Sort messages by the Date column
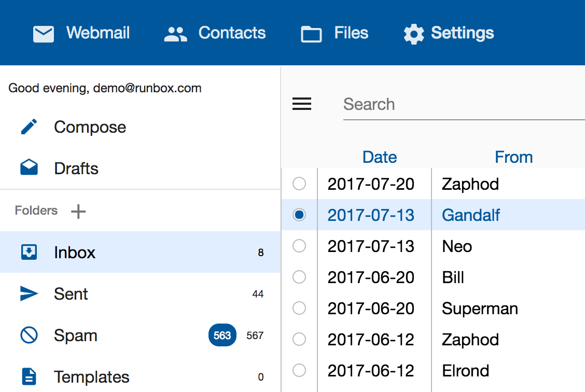585x392 pixels. click(x=379, y=157)
